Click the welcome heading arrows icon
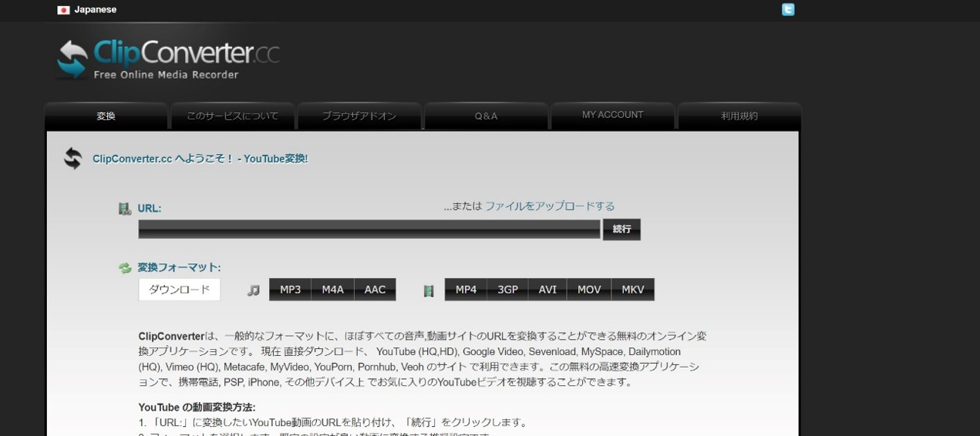980x436 pixels. [73, 159]
